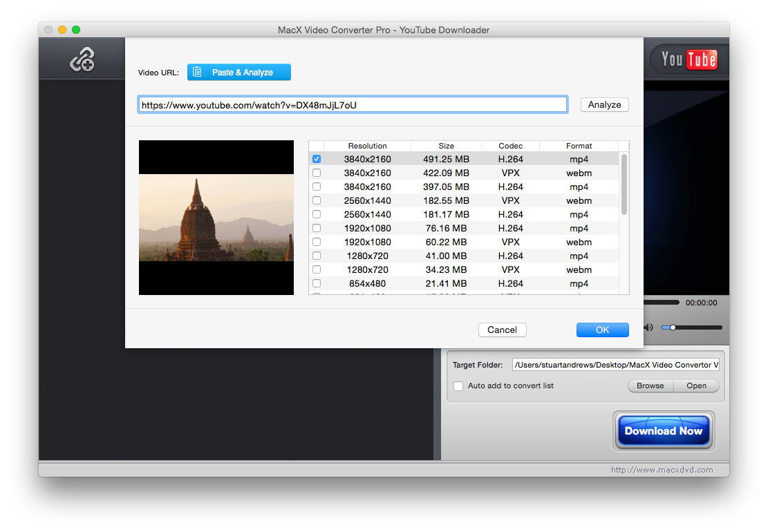
Task: Open the target folder
Action: point(696,386)
